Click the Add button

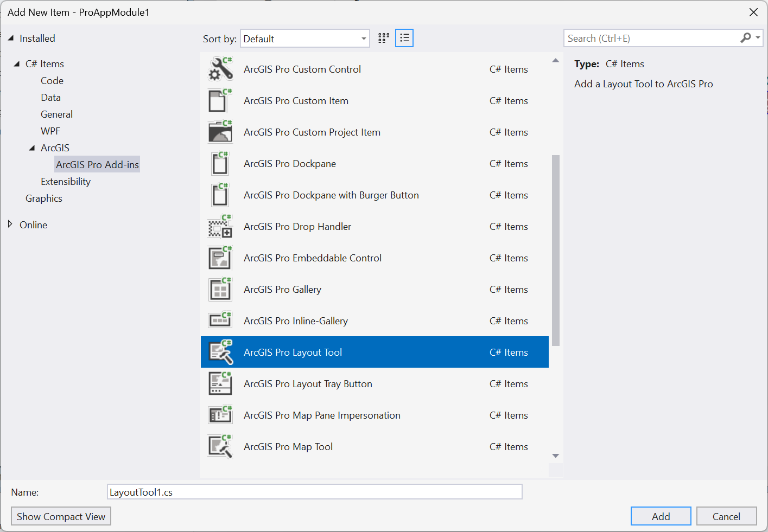tap(661, 516)
